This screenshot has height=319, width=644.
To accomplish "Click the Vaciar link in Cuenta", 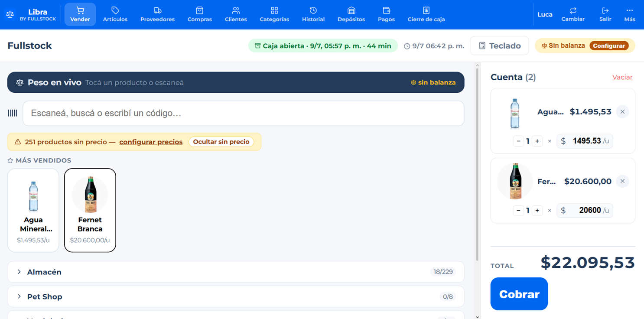I will [x=622, y=77].
